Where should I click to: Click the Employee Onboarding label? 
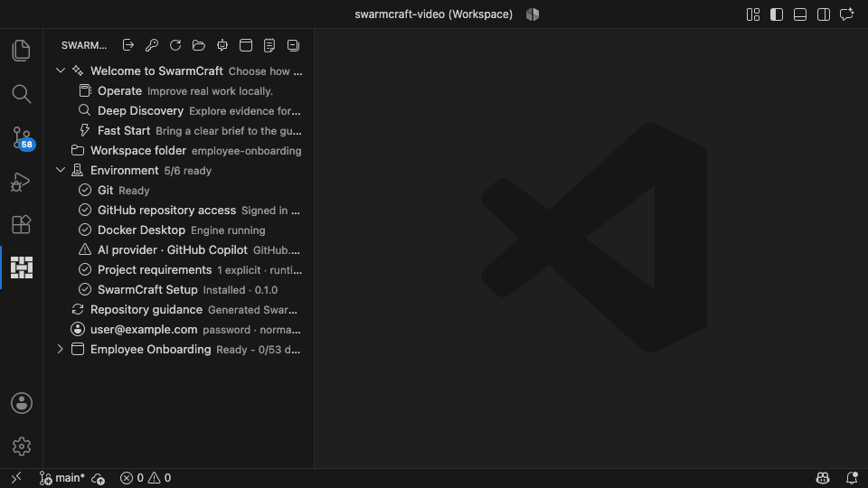tap(151, 350)
